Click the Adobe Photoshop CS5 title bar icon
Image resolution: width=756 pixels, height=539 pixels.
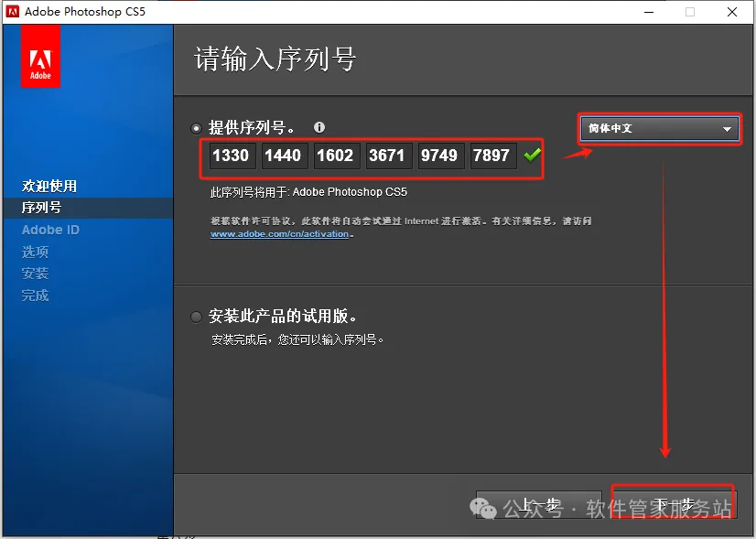tap(13, 12)
